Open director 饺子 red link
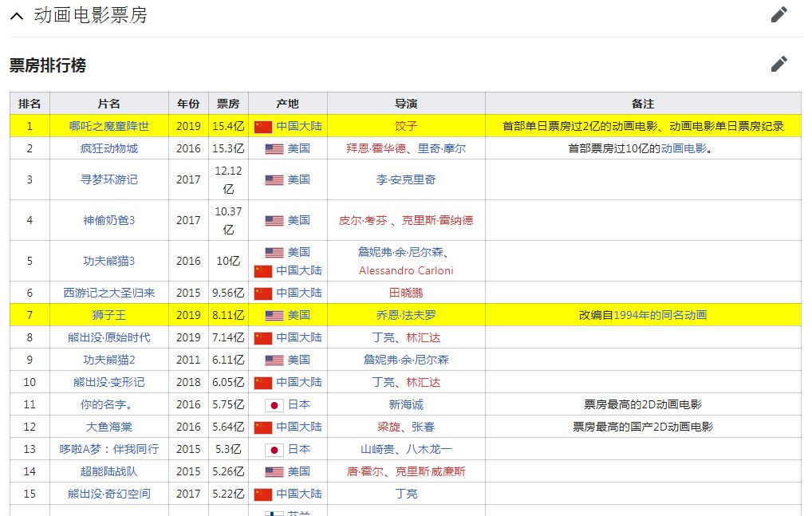 tap(406, 126)
